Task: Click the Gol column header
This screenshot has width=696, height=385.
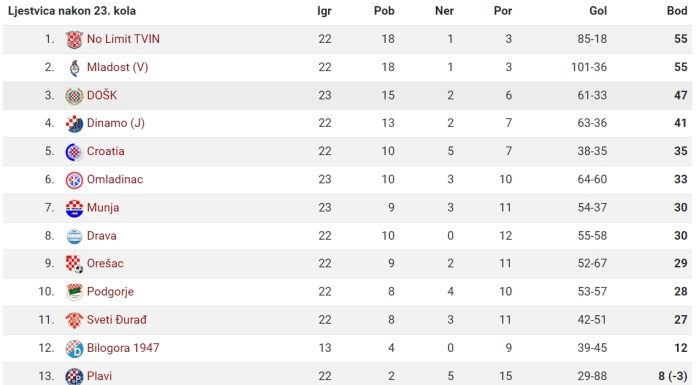Action: (x=598, y=11)
